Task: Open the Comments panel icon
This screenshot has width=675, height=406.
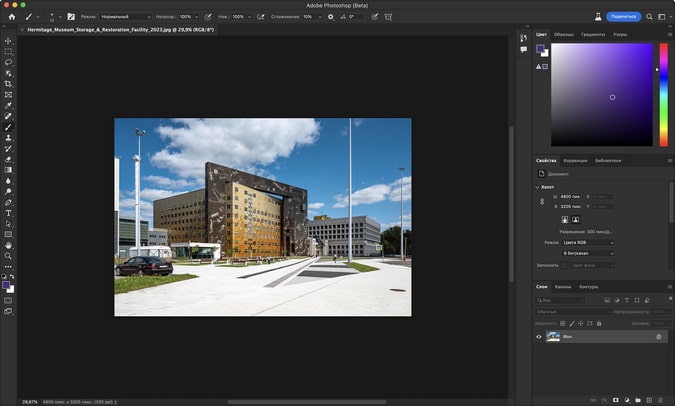Action: (x=523, y=50)
